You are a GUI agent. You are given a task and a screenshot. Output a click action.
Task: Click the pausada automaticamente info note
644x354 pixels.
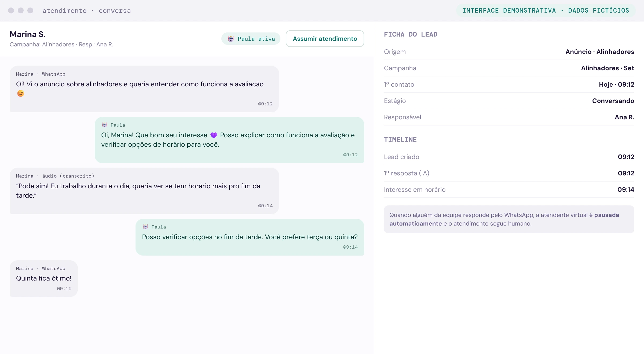click(509, 219)
